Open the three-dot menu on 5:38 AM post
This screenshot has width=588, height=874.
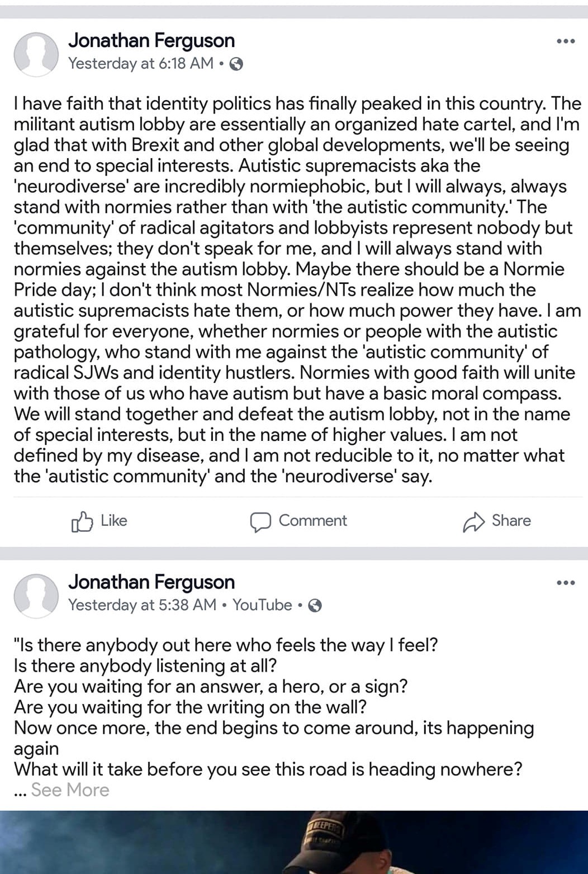click(566, 583)
